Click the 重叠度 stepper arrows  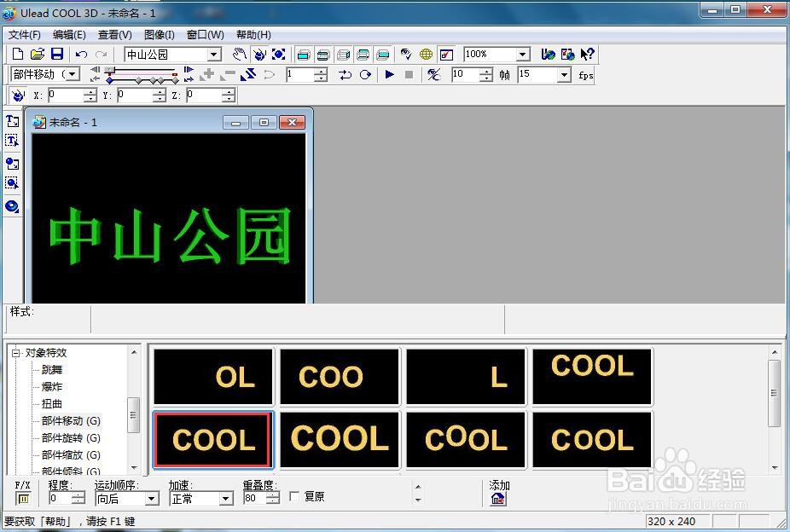(x=272, y=498)
